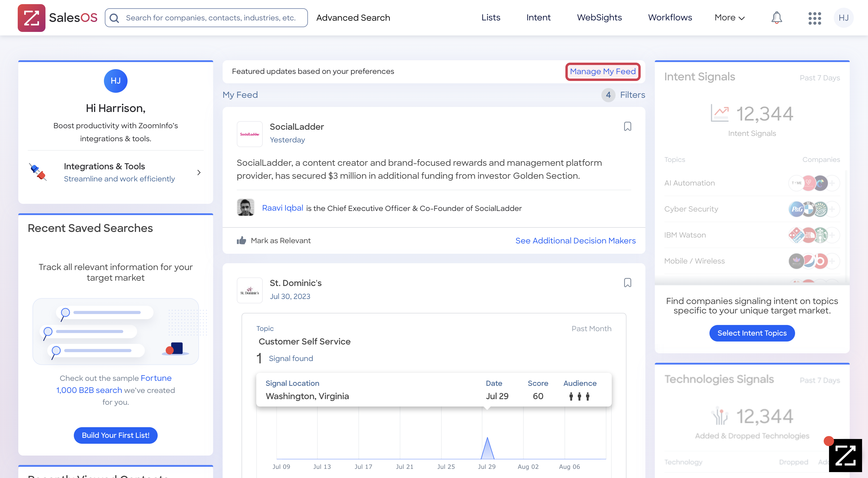Click the magnifier icon in the search bar

click(x=114, y=18)
